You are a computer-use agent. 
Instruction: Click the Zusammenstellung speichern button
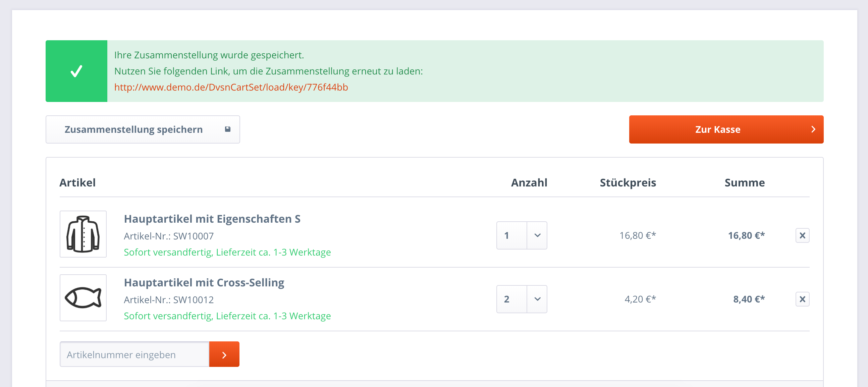pos(143,129)
